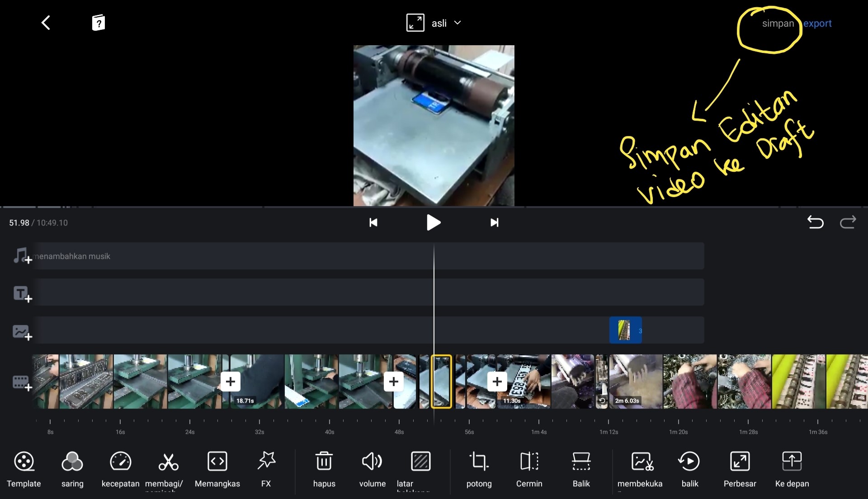The width and height of the screenshot is (868, 499).
Task: Open the aspect ratio selector
Action: tap(415, 23)
